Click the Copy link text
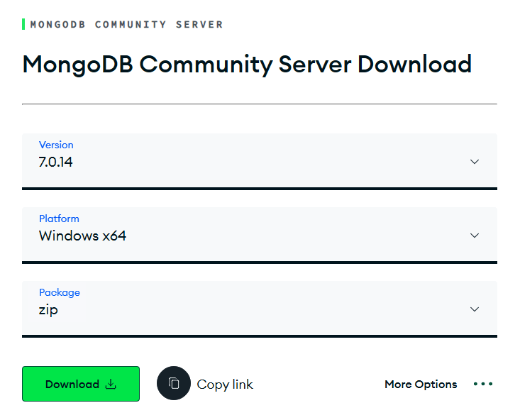Screen dimensions: 520x420 tap(224, 385)
